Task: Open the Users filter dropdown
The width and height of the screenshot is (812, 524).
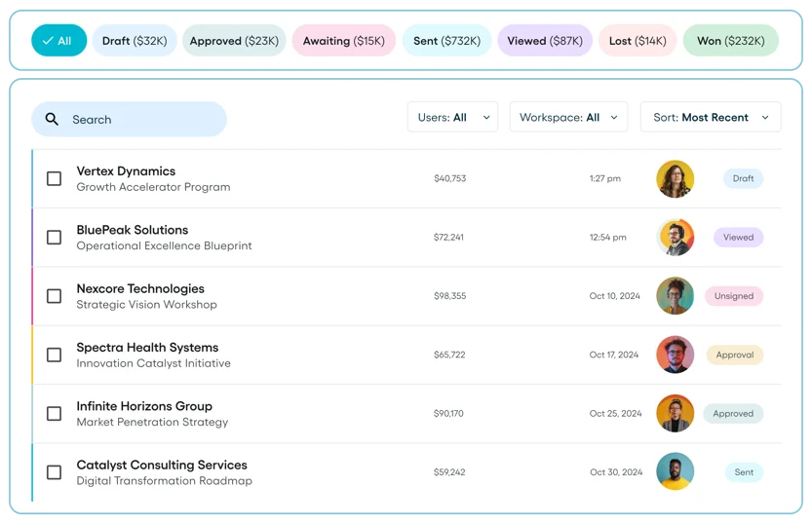Action: [x=452, y=118]
